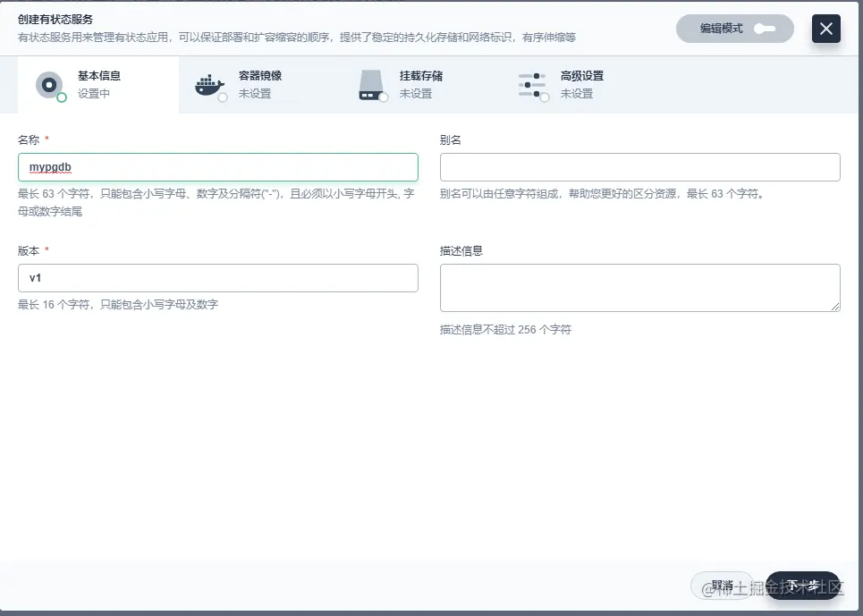Click the 别名 field label
Viewport: 863px width, 616px height.
click(450, 139)
